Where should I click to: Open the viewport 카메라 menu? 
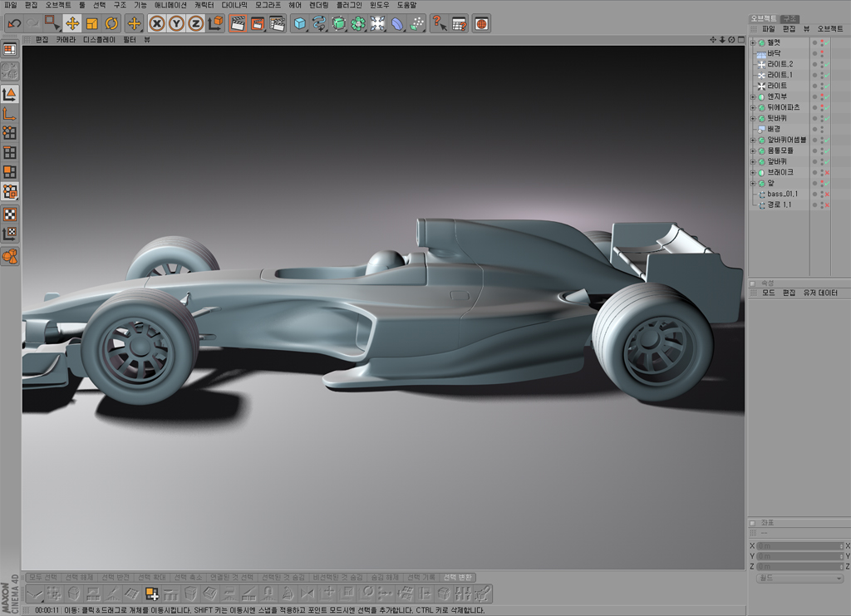(x=66, y=39)
